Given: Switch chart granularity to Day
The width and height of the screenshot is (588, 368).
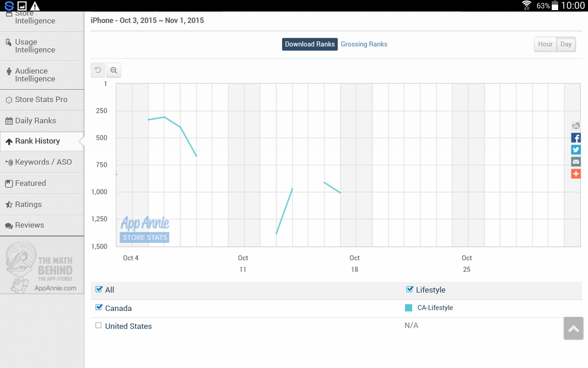Looking at the screenshot, I should (x=566, y=44).
